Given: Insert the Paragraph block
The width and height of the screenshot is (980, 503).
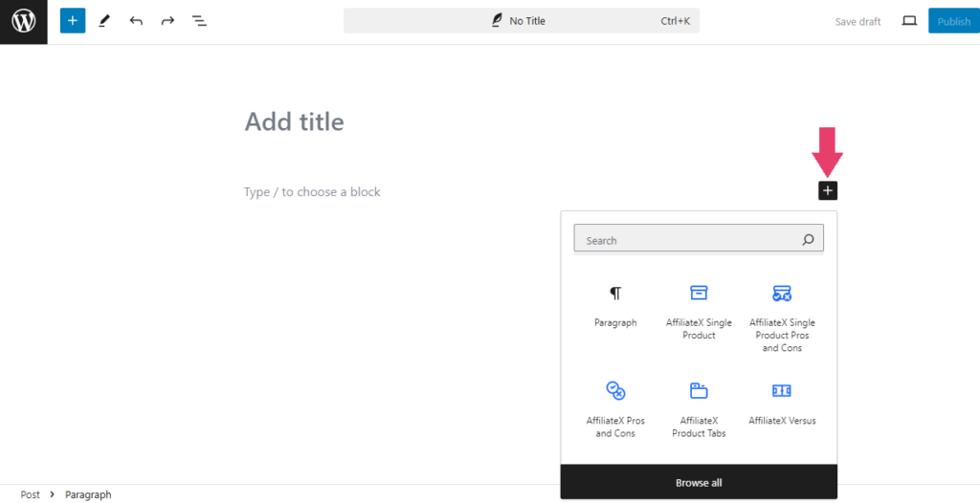Looking at the screenshot, I should 615,306.
